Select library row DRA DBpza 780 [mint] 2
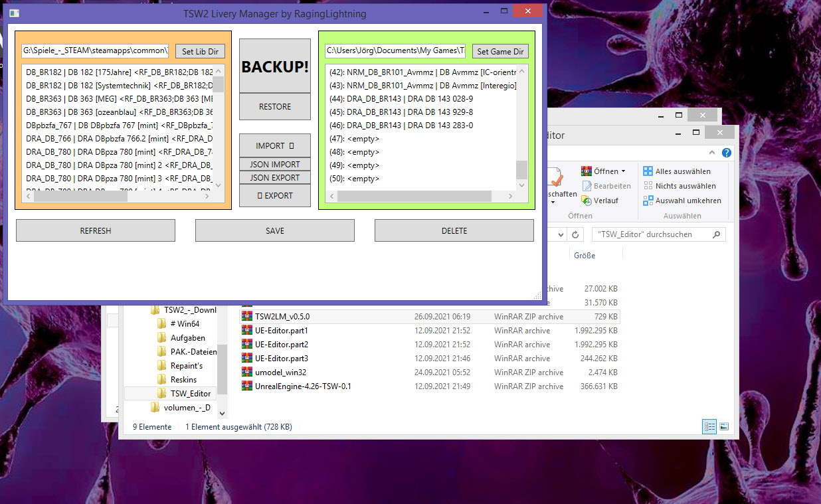The width and height of the screenshot is (821, 504). [118, 165]
